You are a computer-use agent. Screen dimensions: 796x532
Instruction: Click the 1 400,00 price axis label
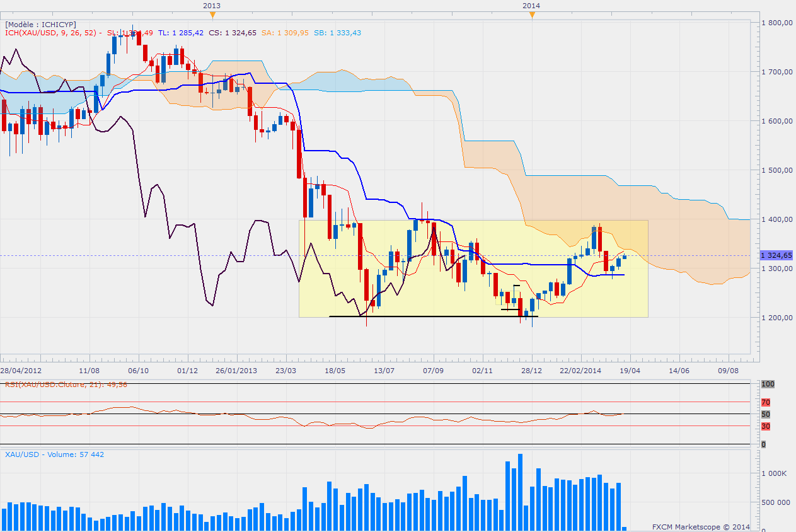(x=776, y=219)
